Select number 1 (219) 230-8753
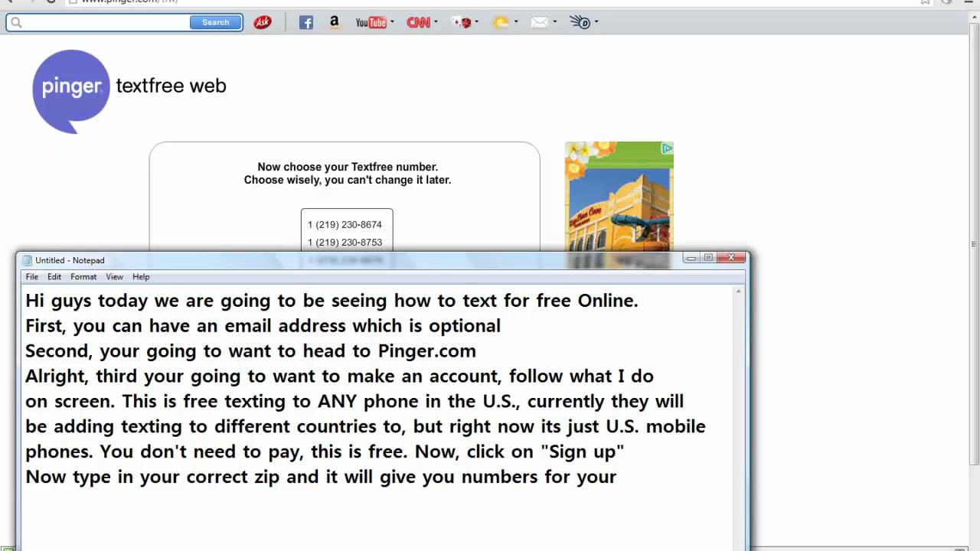Image resolution: width=980 pixels, height=551 pixels. pyautogui.click(x=345, y=243)
